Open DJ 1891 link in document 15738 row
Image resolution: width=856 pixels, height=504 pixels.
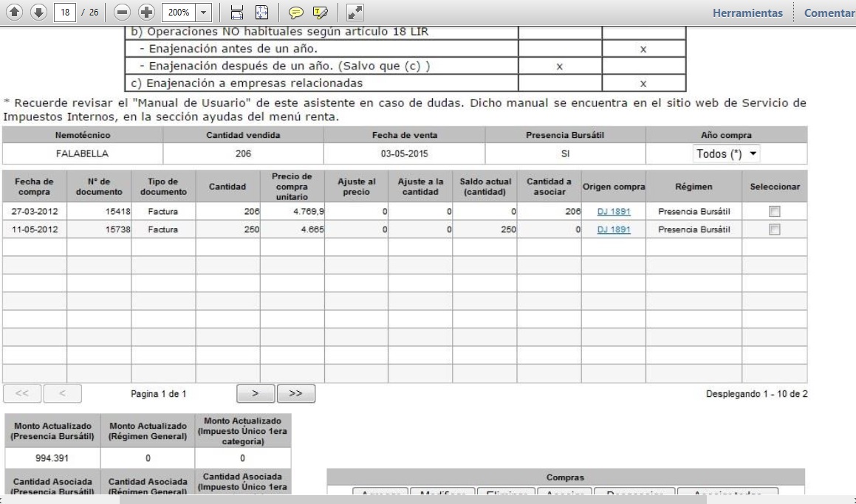pos(614,229)
